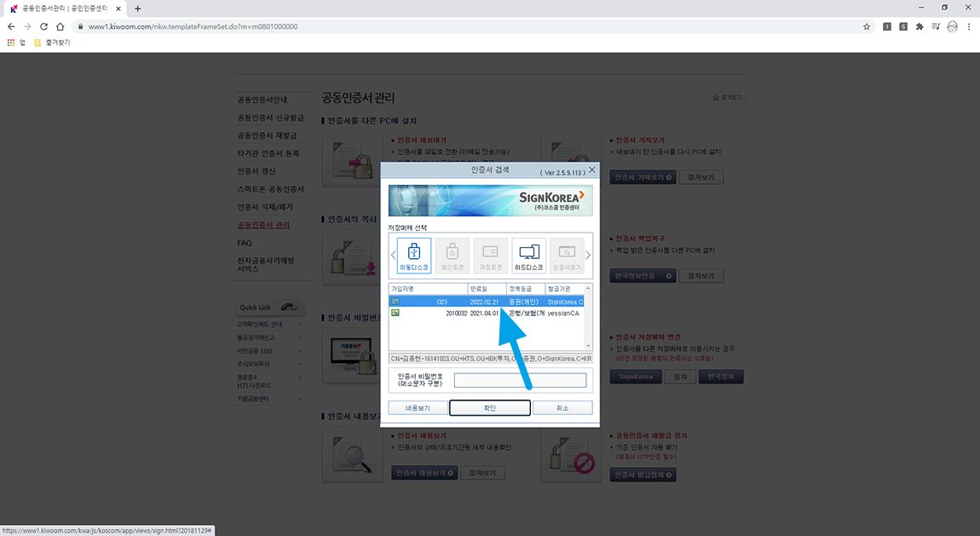Screen dimensions: 980x536
Task: Click the 인증서 내보내기 padlock document image
Action: [x=353, y=159]
